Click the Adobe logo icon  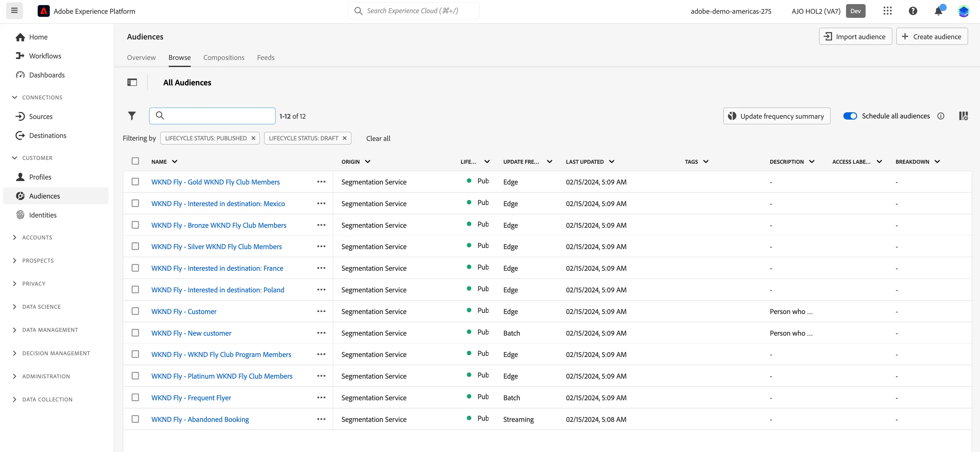44,11
